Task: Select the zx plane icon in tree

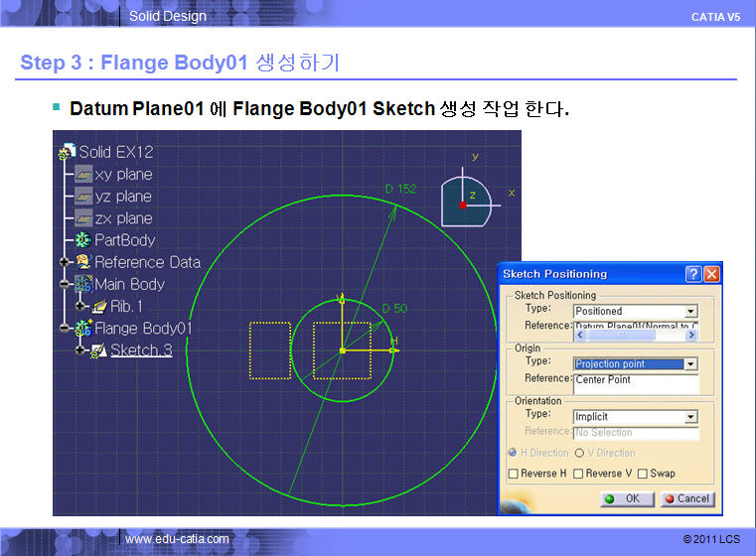Action: tap(83, 217)
